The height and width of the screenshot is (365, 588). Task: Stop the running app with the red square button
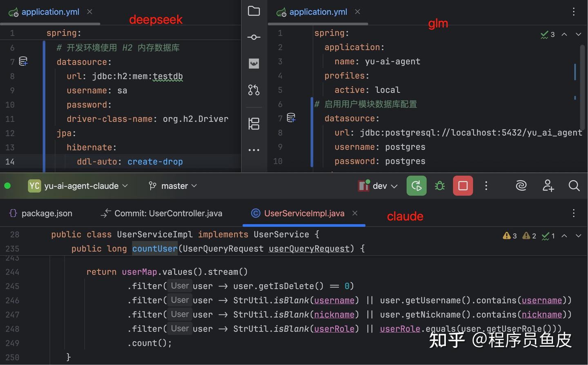[x=463, y=186]
